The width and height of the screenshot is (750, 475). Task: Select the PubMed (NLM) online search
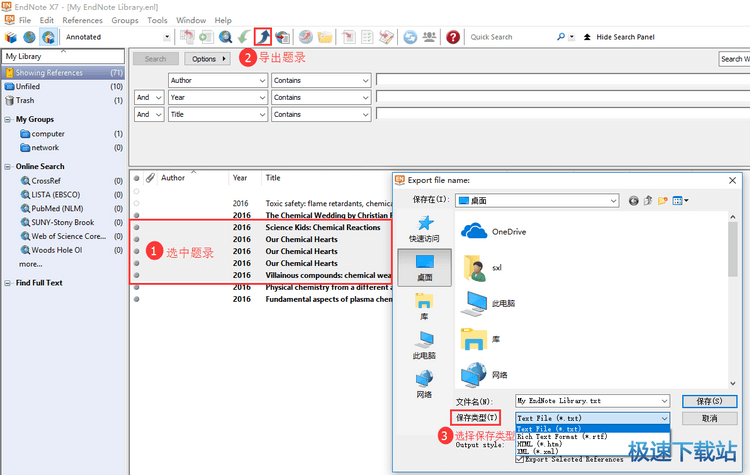[57, 209]
